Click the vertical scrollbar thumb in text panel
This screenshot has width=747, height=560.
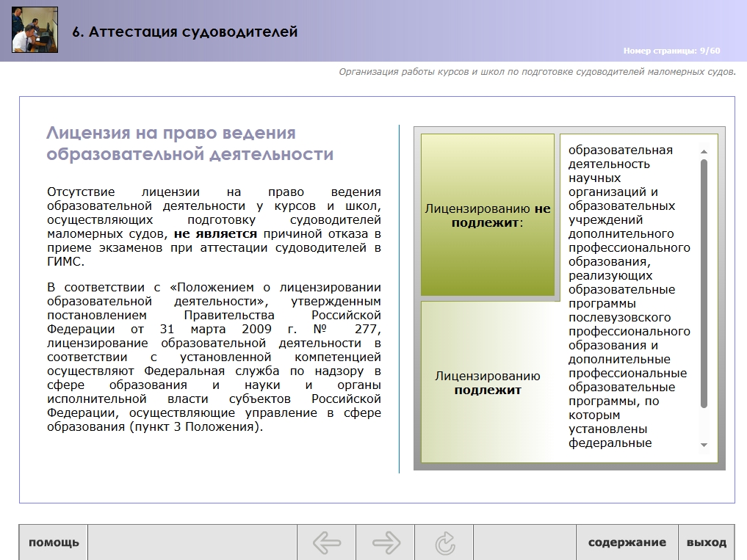pos(704,283)
